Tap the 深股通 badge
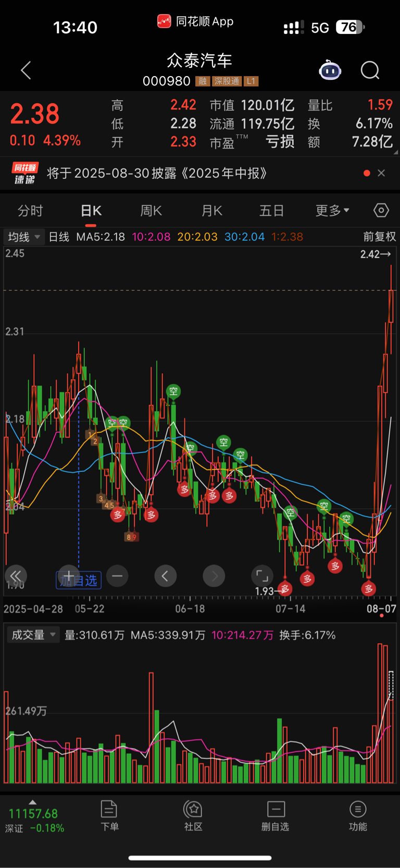 [227, 81]
